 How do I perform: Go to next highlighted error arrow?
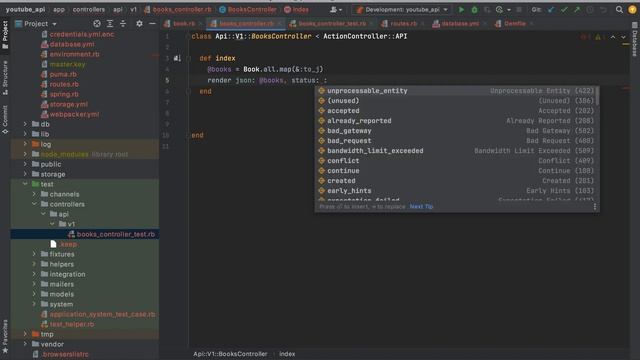[624, 37]
